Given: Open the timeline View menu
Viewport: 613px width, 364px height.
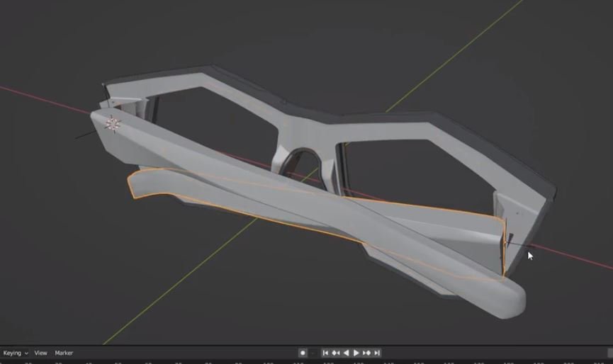Looking at the screenshot, I should 40,353.
